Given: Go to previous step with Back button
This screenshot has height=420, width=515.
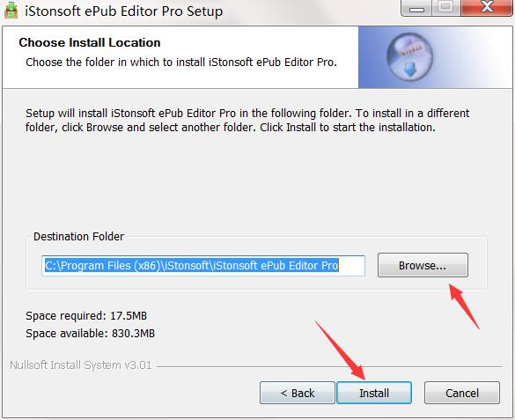Looking at the screenshot, I should (298, 393).
